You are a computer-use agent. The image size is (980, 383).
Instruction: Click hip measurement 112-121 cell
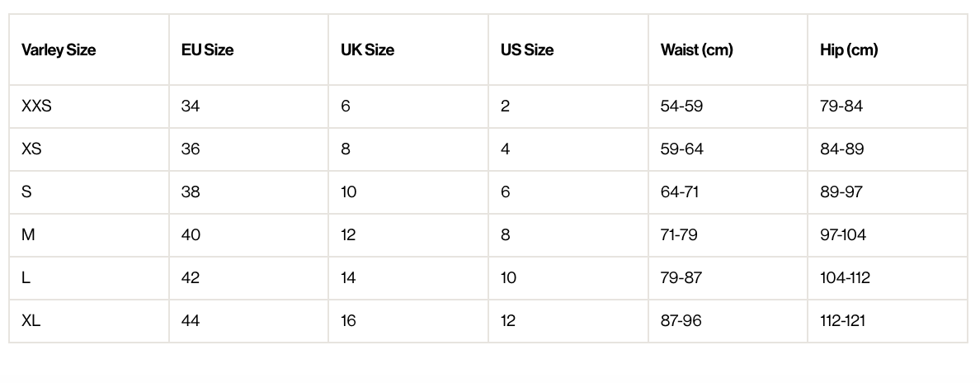coord(842,321)
